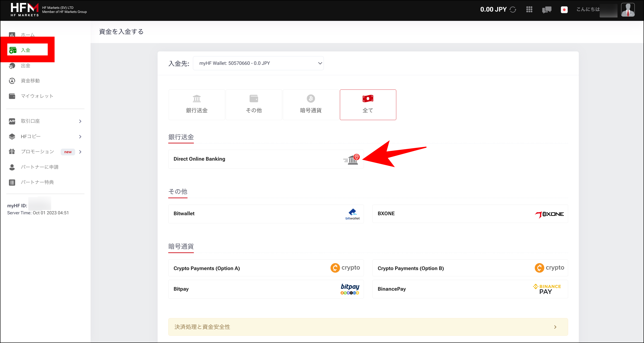Open パートナーに申請 from the sidebar
The width and height of the screenshot is (644, 343).
coord(39,167)
